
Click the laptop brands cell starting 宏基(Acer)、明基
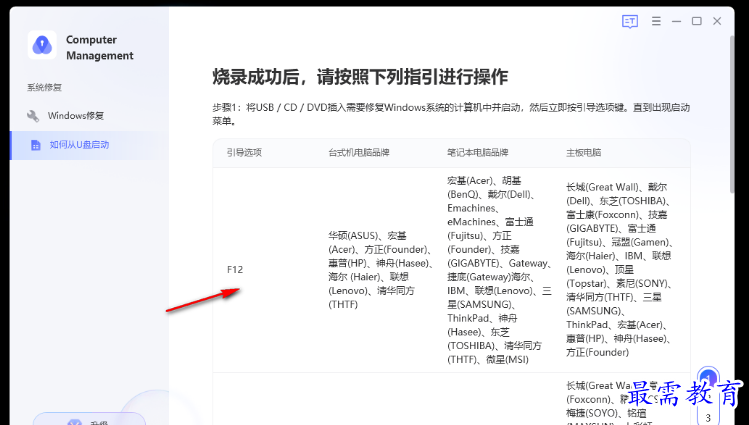pos(499,270)
